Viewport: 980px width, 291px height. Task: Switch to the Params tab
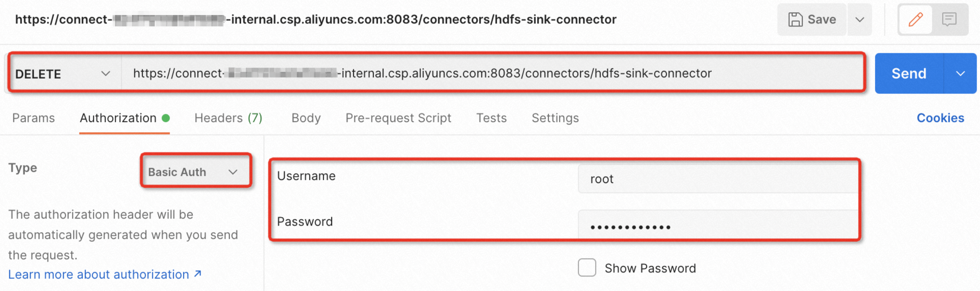click(34, 118)
